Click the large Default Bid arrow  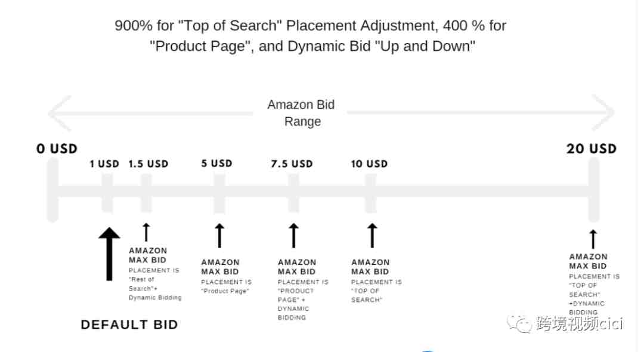click(x=109, y=254)
